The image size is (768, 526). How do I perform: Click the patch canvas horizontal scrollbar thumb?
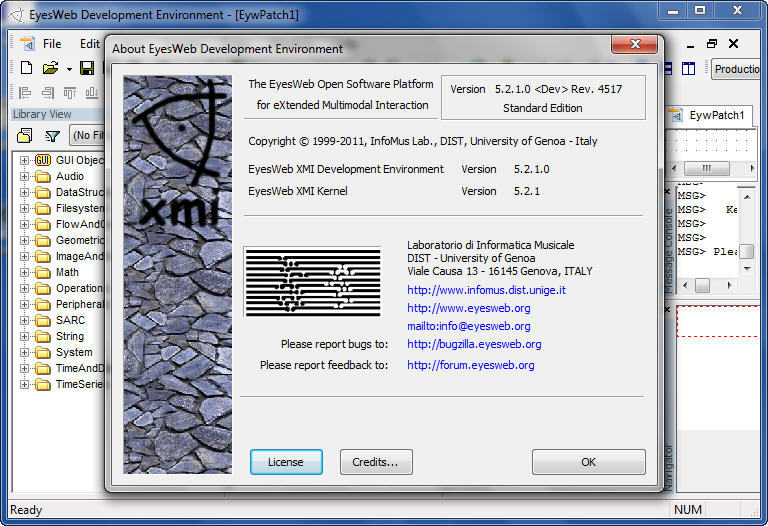707,168
